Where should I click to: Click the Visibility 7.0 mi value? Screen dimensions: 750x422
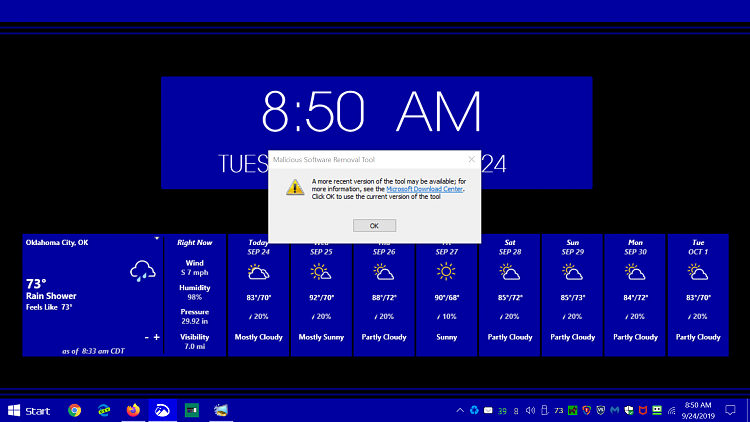point(195,346)
